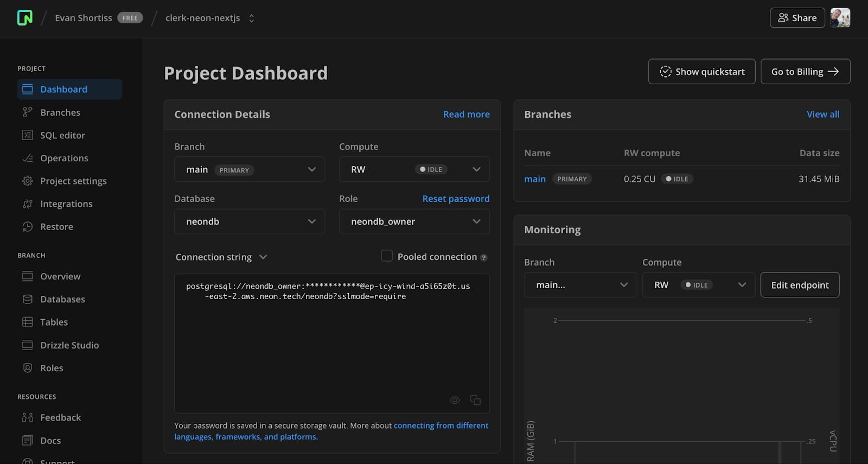The width and height of the screenshot is (868, 464).
Task: Open Tables in the sidebar
Action: pos(54,322)
